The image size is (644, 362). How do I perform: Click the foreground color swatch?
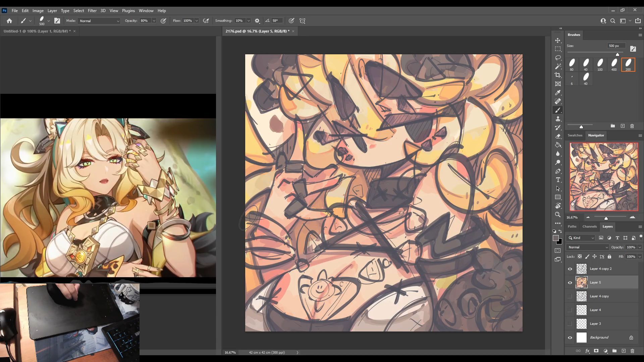pyautogui.click(x=556, y=238)
